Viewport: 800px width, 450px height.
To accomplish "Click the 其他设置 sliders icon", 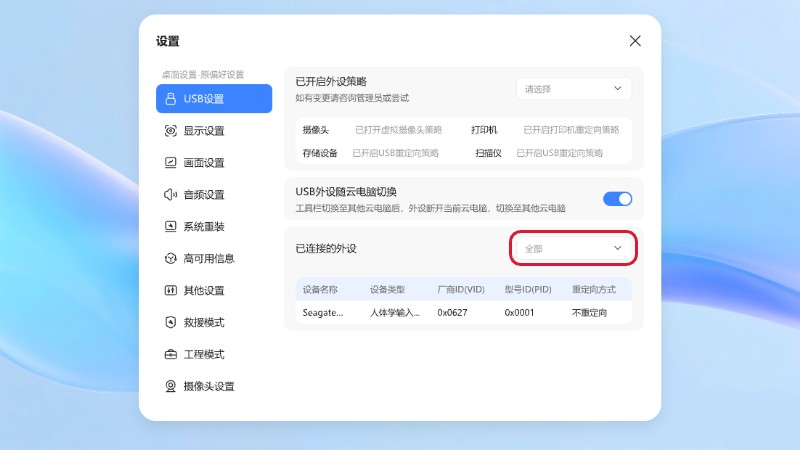I will click(170, 291).
